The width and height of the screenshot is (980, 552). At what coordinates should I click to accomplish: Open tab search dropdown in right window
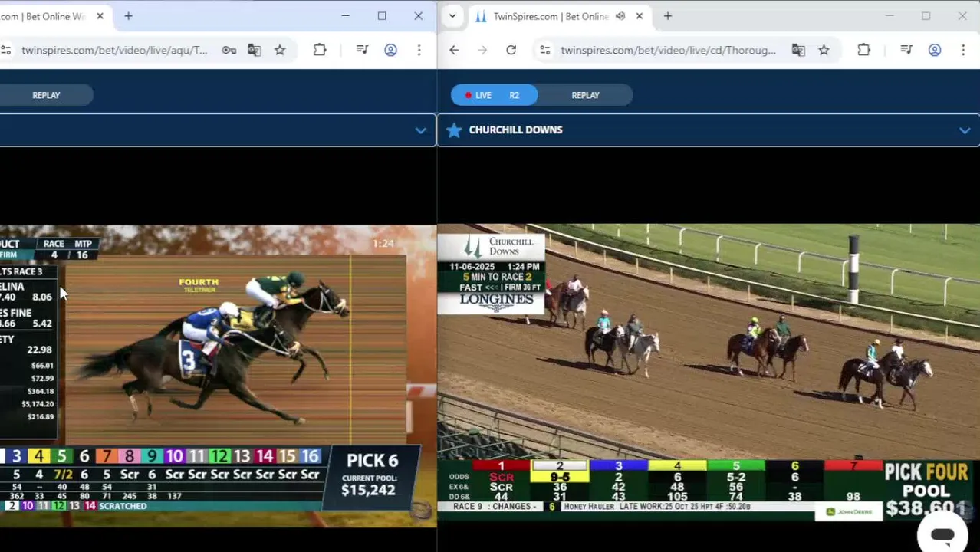(x=452, y=16)
